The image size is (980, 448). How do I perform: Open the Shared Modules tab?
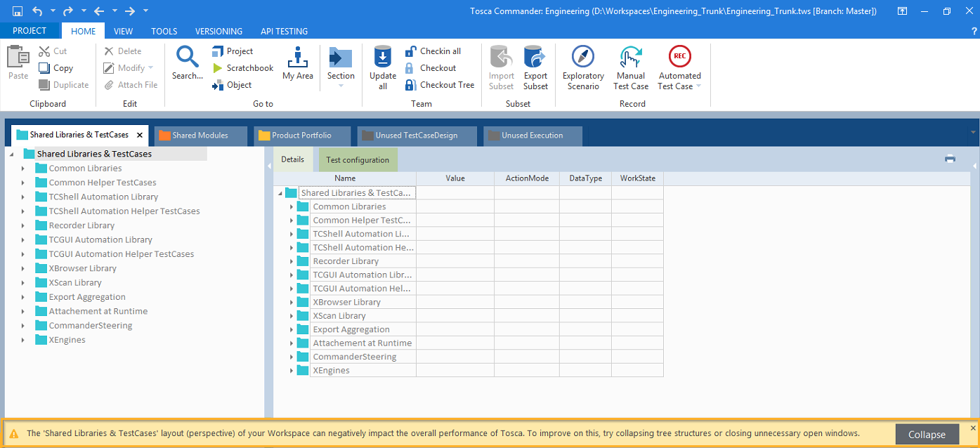(x=200, y=136)
